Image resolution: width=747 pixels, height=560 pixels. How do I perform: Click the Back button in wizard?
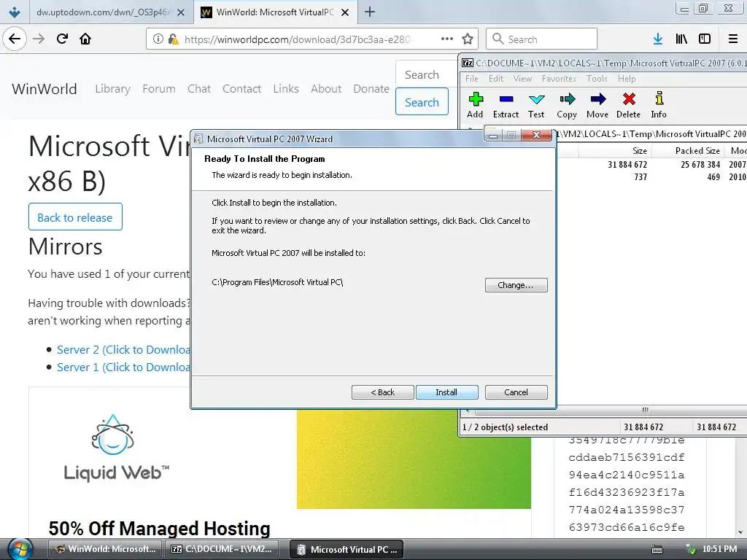(x=382, y=392)
